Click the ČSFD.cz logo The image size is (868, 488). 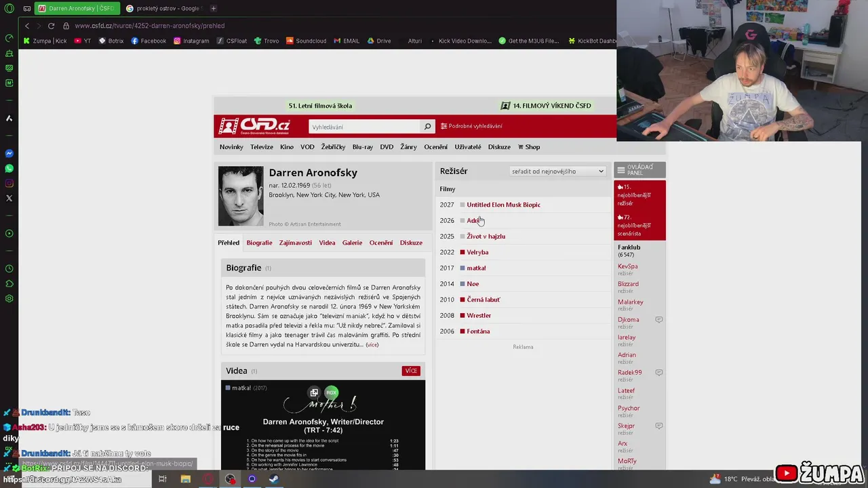point(255,126)
